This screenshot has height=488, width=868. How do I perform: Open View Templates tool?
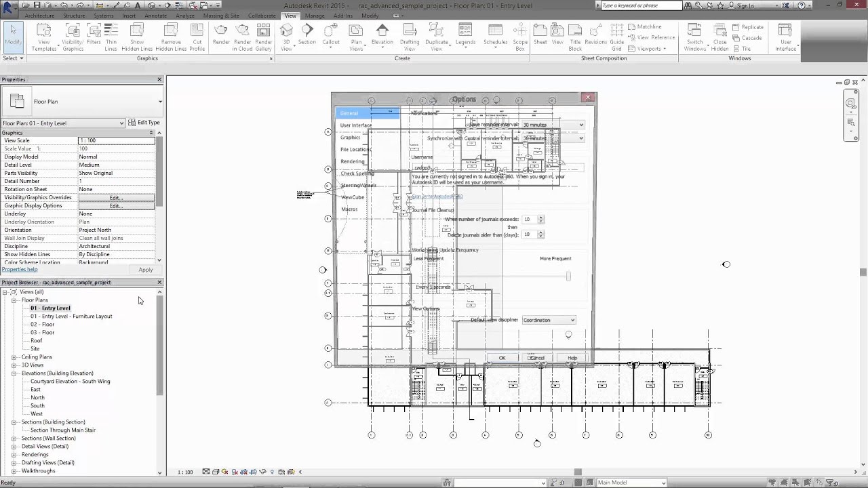coord(44,37)
